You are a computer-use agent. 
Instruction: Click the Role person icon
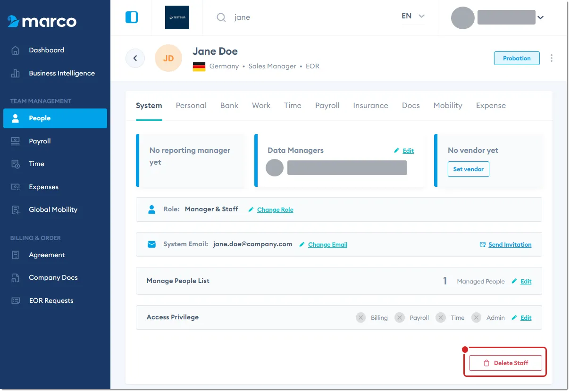(x=151, y=209)
